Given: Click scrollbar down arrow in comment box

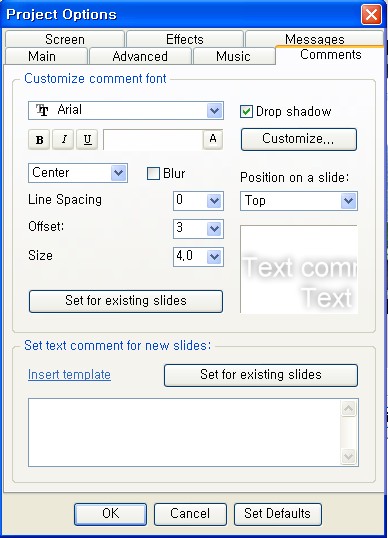Looking at the screenshot, I should tap(348, 457).
